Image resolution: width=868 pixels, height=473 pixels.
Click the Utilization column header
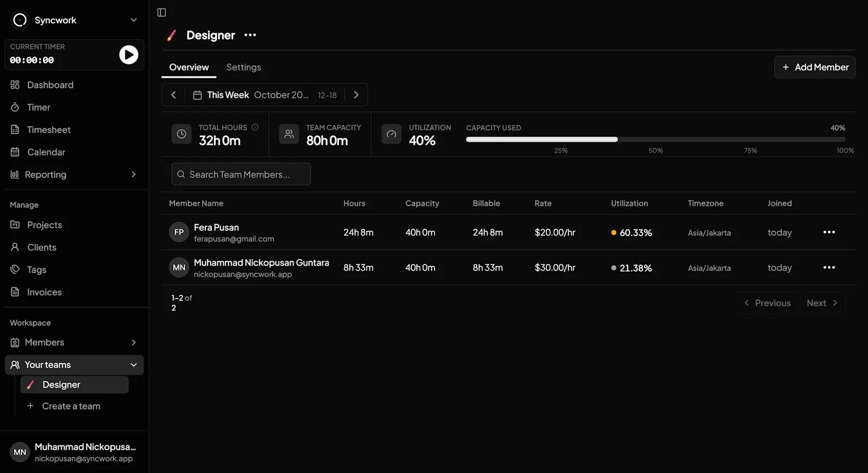(629, 203)
